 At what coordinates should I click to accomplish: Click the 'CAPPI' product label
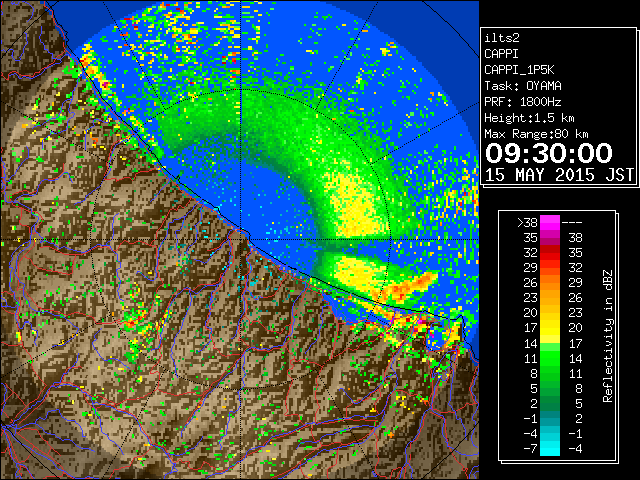point(501,54)
